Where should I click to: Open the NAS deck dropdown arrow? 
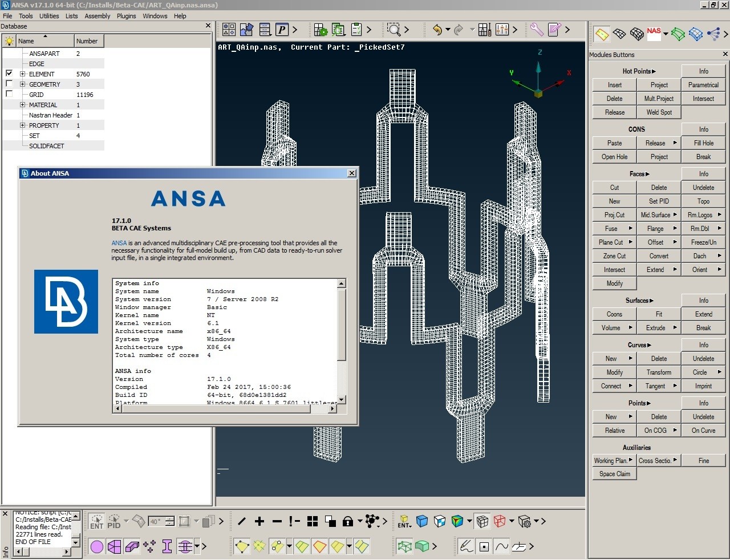pyautogui.click(x=665, y=34)
